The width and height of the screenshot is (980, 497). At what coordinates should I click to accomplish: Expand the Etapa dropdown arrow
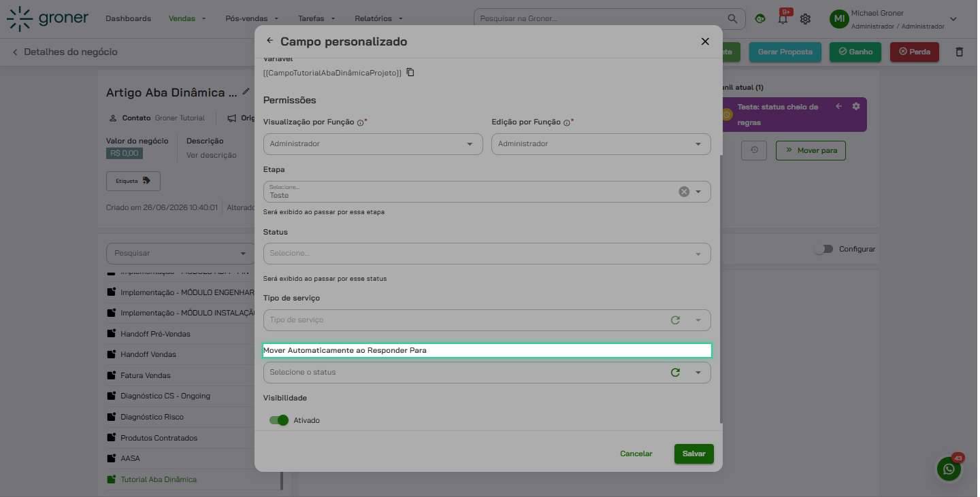[698, 192]
